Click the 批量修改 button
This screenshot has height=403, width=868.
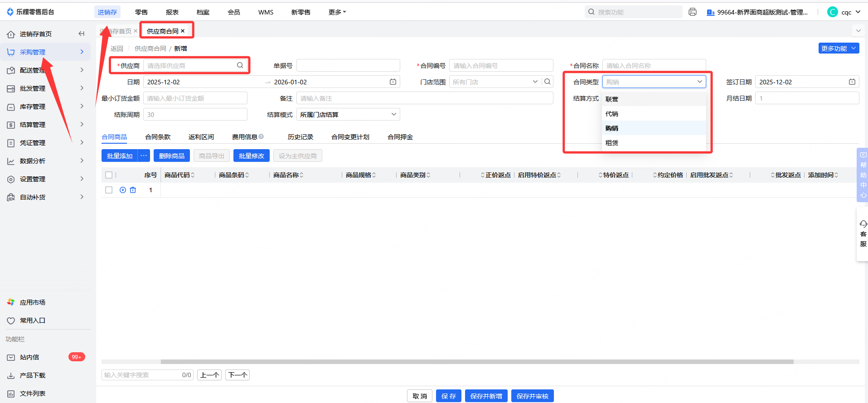[252, 156]
